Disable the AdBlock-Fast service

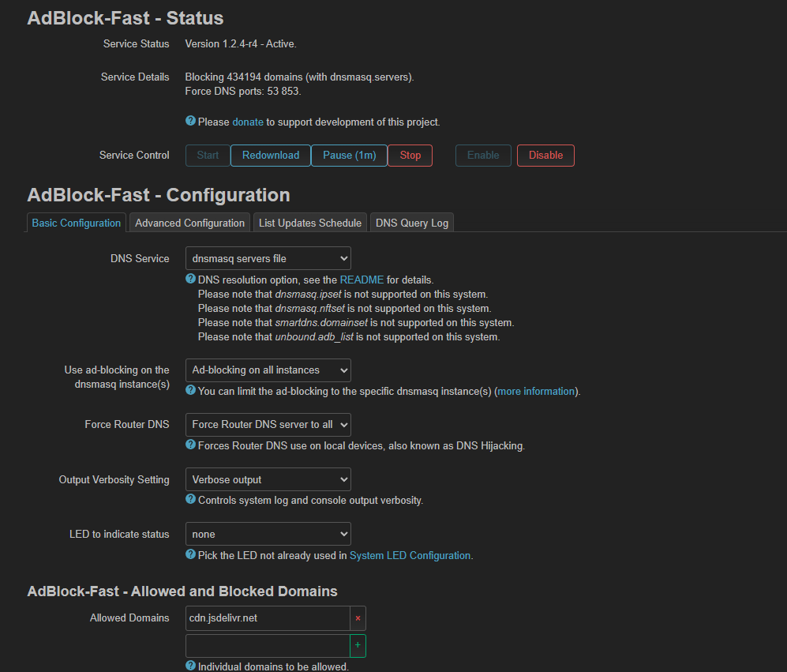point(545,156)
